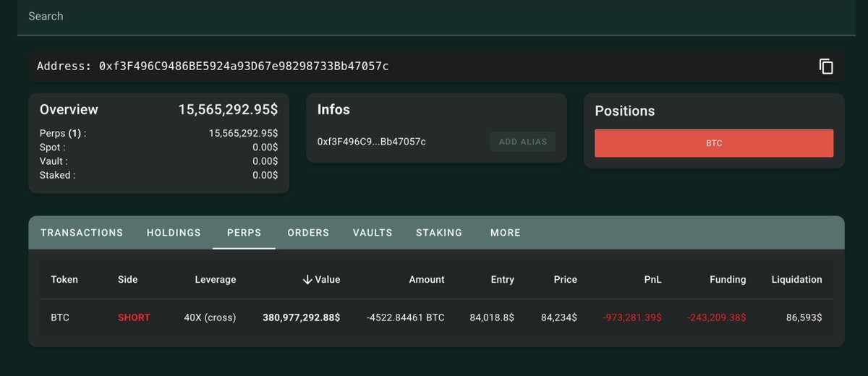Viewport: 868px width, 376px height.
Task: Click the Staked row label
Action: point(57,175)
